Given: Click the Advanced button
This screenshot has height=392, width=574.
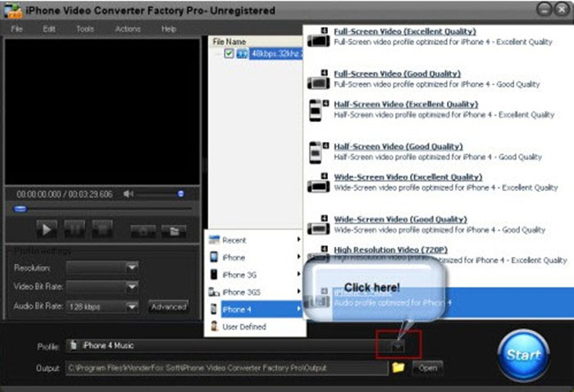Looking at the screenshot, I should (169, 307).
